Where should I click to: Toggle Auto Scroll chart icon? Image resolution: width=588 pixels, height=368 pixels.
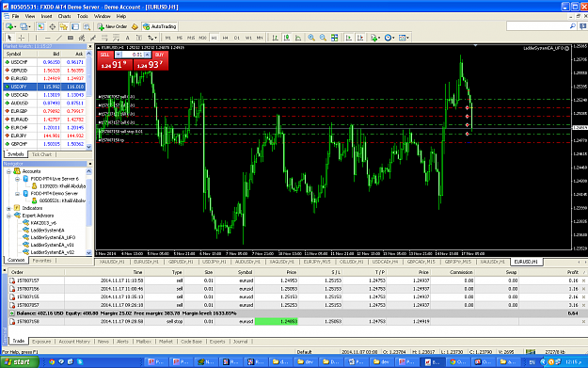(349, 38)
